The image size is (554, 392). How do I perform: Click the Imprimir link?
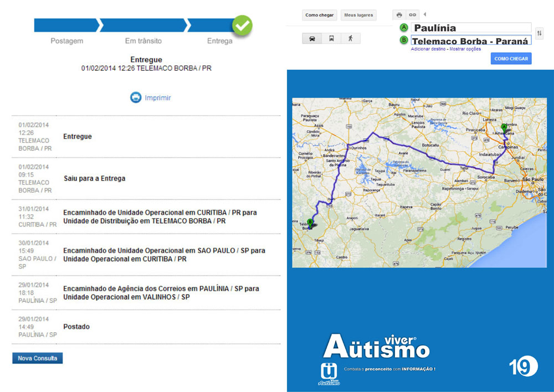158,98
